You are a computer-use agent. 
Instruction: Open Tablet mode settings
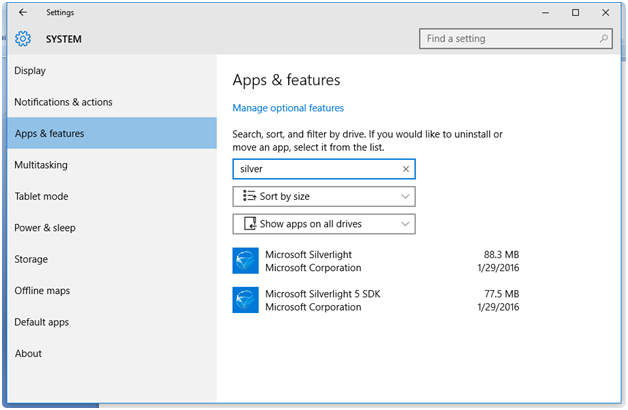[41, 196]
